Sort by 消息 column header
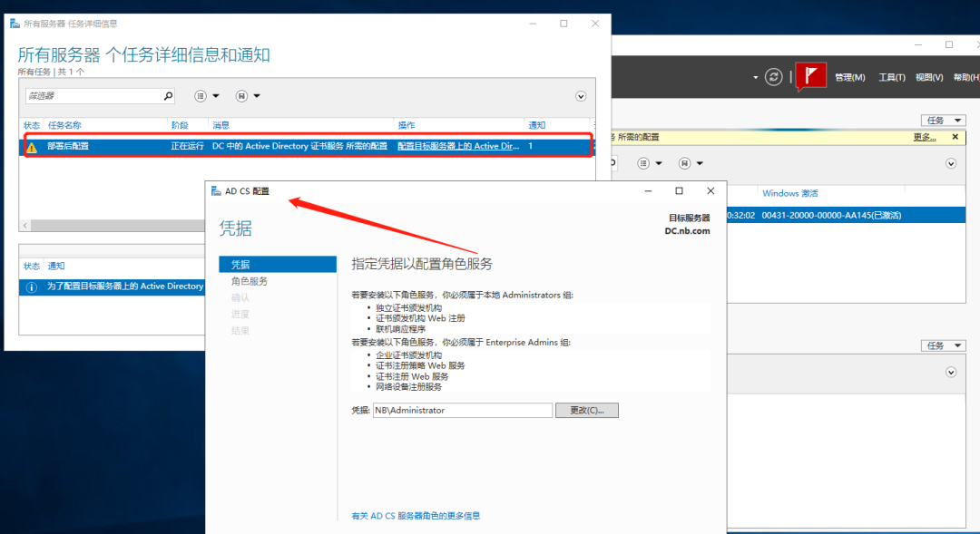This screenshot has width=980, height=534. pos(220,125)
